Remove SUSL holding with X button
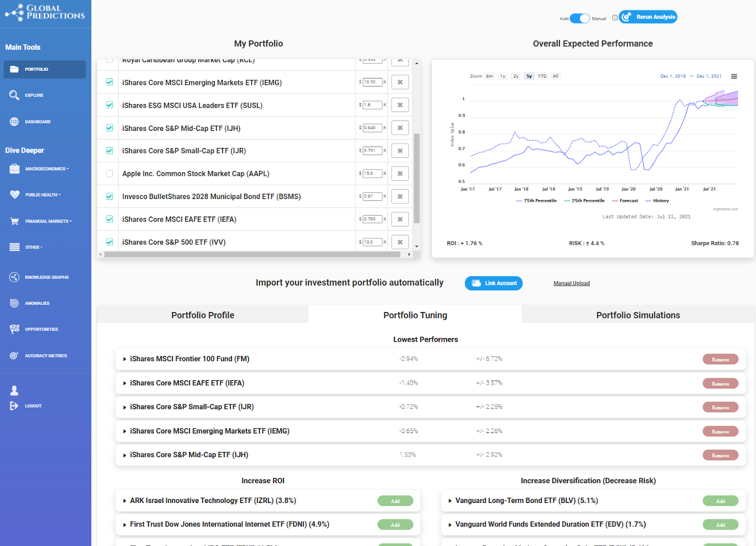The image size is (756, 546). (400, 105)
